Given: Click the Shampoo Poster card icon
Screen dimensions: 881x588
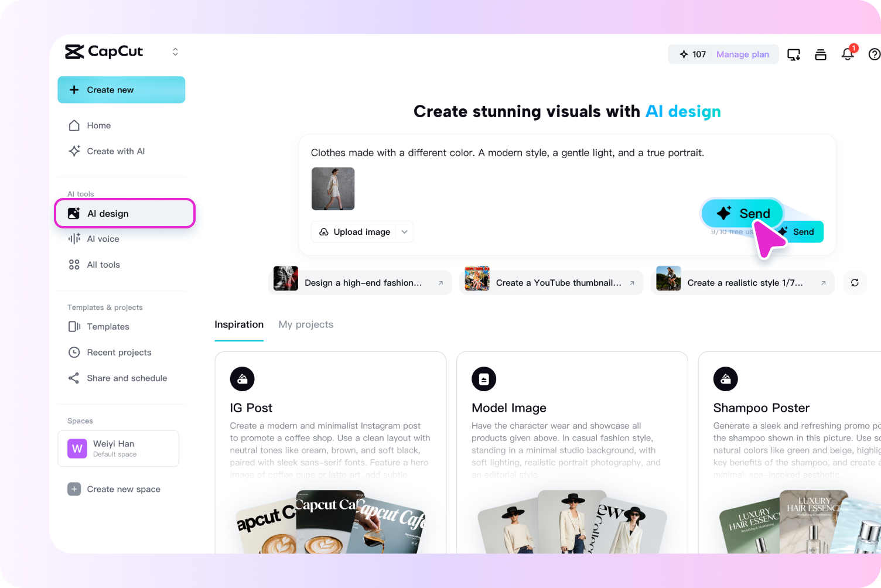Looking at the screenshot, I should pyautogui.click(x=726, y=379).
